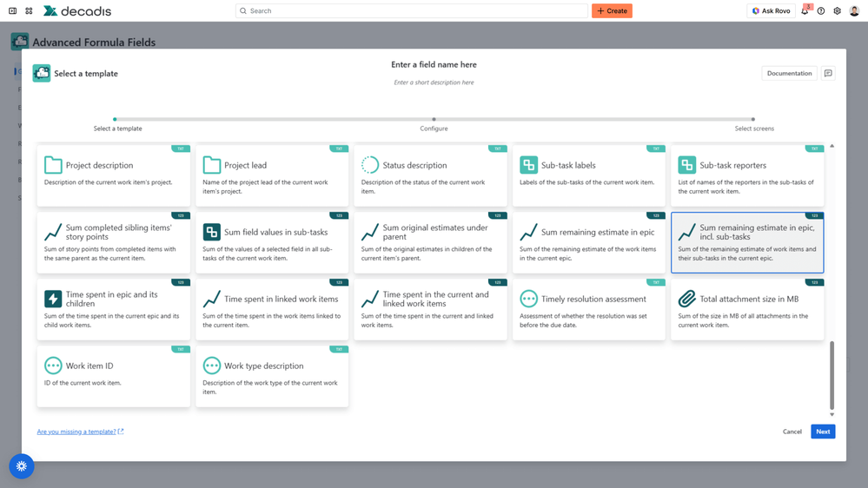Screen dimensions: 868x488
Task: Click the 'Work item ID' template title
Action: (89, 366)
